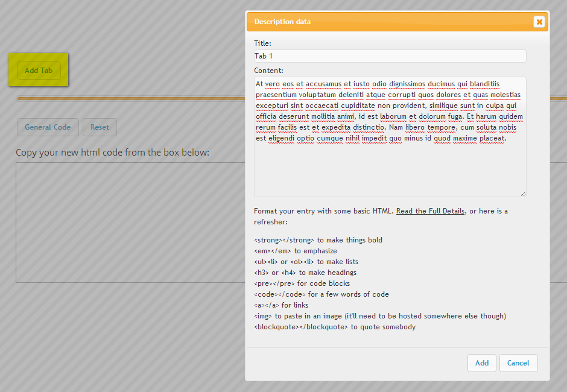The width and height of the screenshot is (567, 392).
Task: Confirm with the Add button in dialog
Action: 482,363
